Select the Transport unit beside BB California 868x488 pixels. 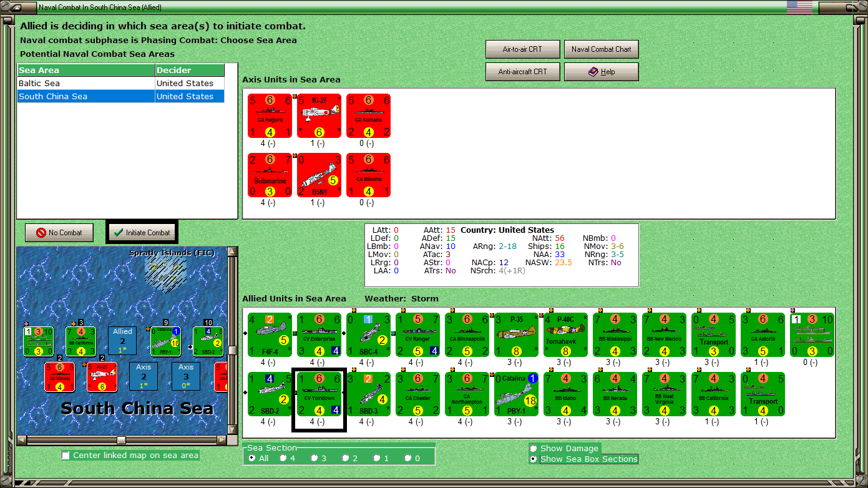coord(763,394)
